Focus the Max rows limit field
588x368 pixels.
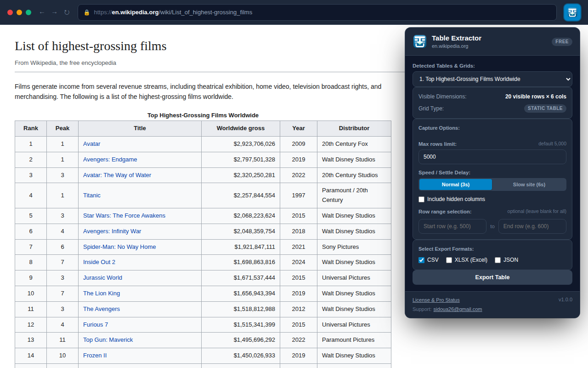492,157
